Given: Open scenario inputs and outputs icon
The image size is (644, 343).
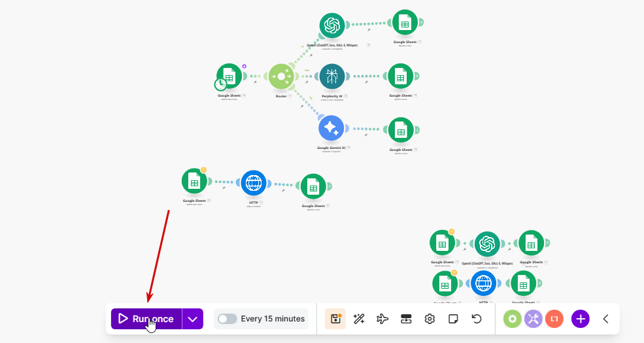Looking at the screenshot, I should [x=406, y=319].
